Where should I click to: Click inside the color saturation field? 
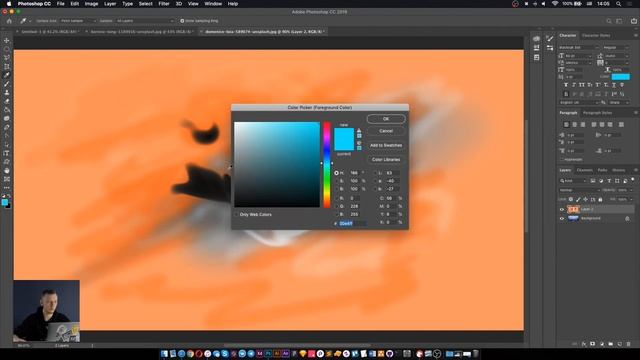pyautogui.click(x=277, y=164)
